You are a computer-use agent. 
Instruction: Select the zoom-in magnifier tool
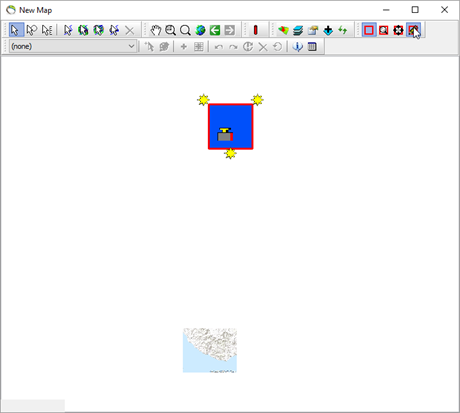click(x=170, y=30)
